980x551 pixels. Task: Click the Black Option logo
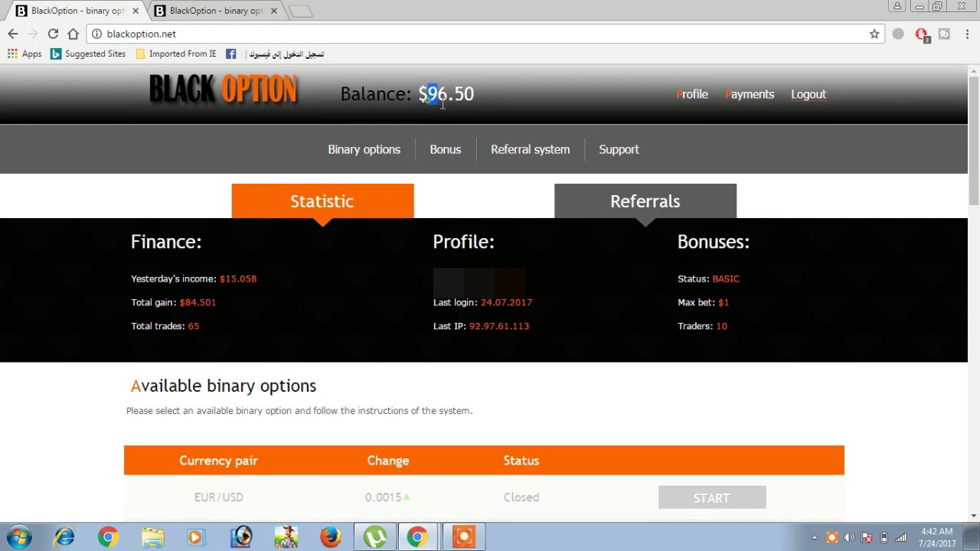pos(223,89)
